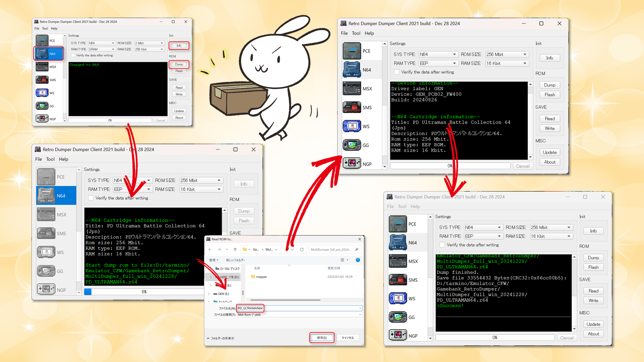Click Info button in 'Changed to N64' window
Image resolution: width=644 pixels, height=362 pixels.
point(179,46)
